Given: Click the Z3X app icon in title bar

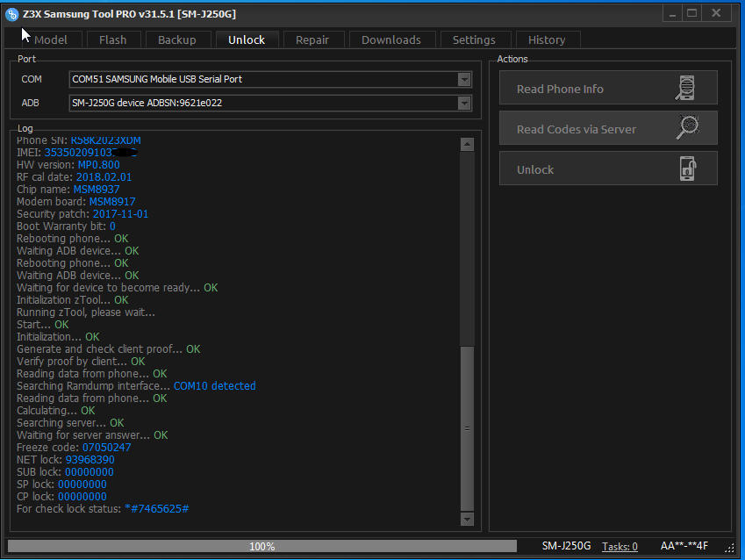Looking at the screenshot, I should point(12,14).
